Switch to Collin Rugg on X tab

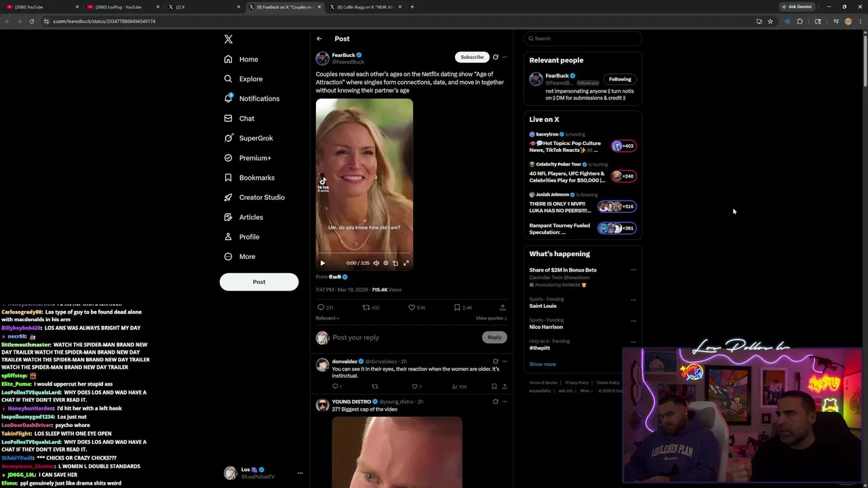(366, 7)
